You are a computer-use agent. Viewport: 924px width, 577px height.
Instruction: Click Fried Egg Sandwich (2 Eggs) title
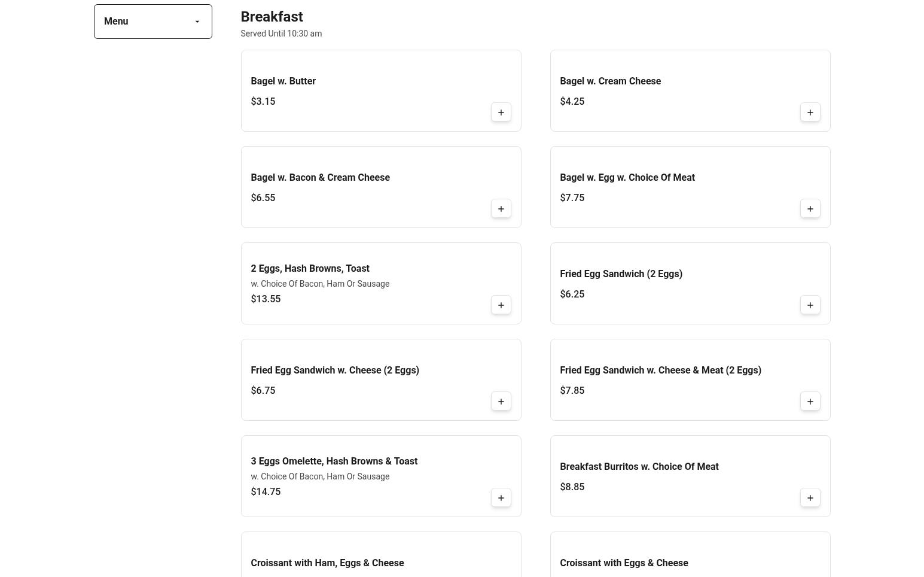(621, 274)
